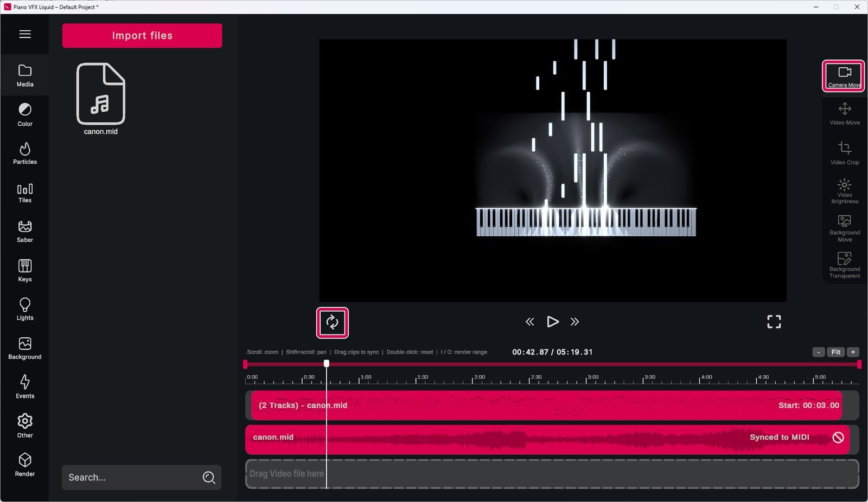Select the Background Transparent tool
868x502 pixels.
click(x=845, y=265)
